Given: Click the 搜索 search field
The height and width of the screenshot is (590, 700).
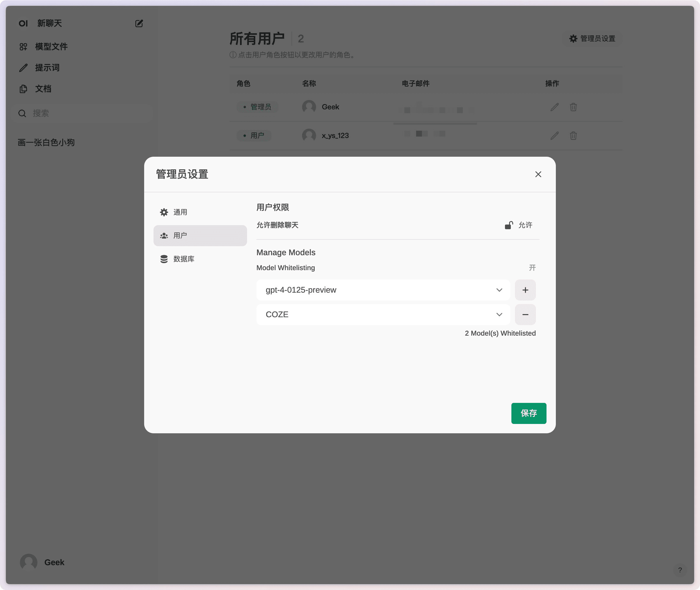Looking at the screenshot, I should [x=82, y=113].
